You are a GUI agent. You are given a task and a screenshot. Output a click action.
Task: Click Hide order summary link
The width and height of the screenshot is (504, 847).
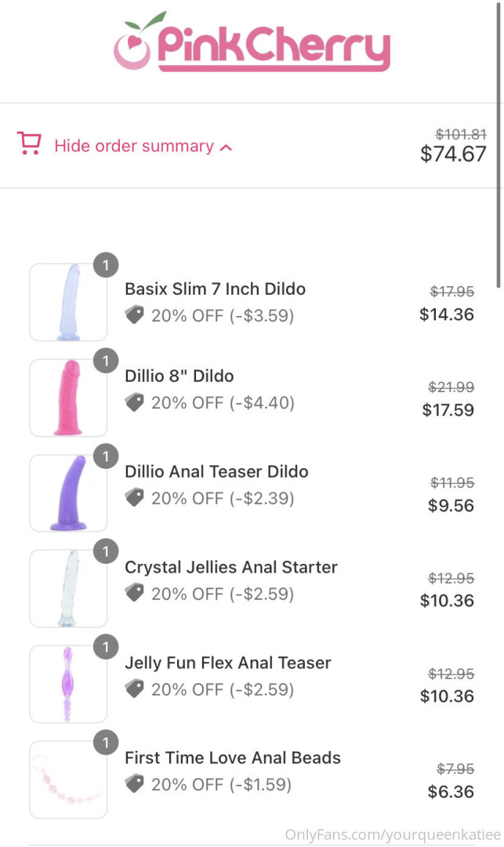133,146
